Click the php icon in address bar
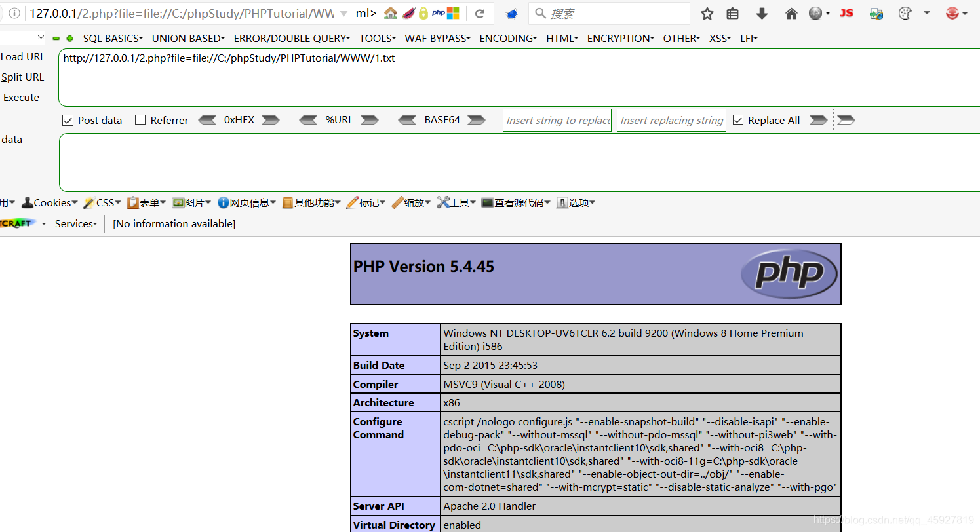 point(438,13)
